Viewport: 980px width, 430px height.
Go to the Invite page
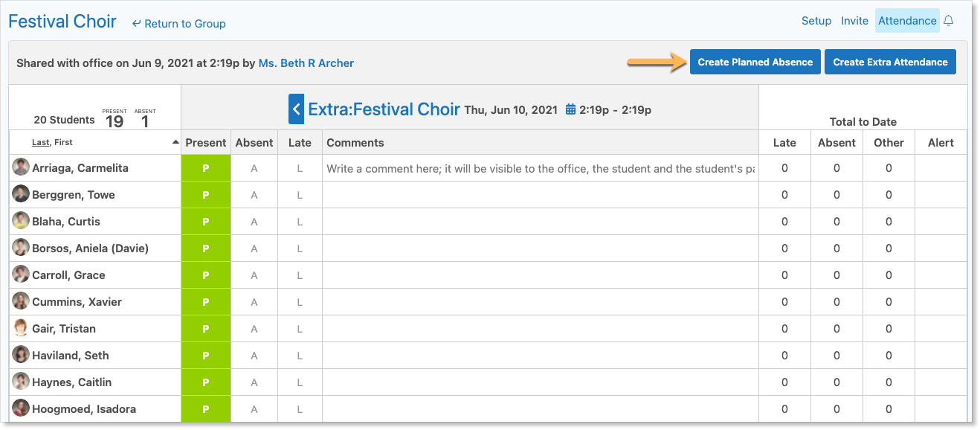coord(854,21)
